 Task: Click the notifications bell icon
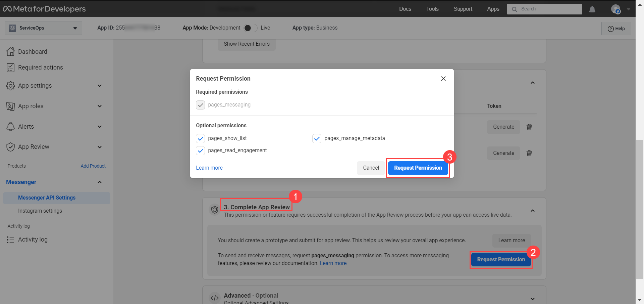[592, 9]
